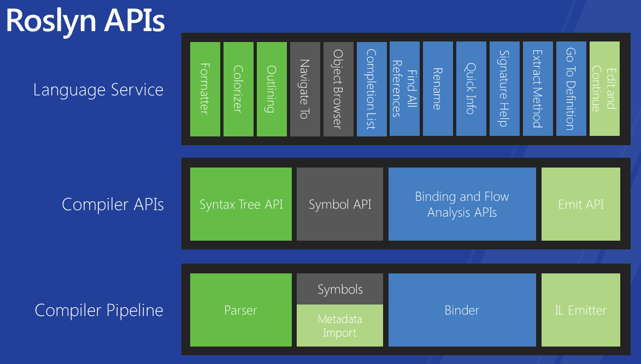Select the Syntax Tree API box
Viewport: 641px width, 364px height.
[x=241, y=204]
